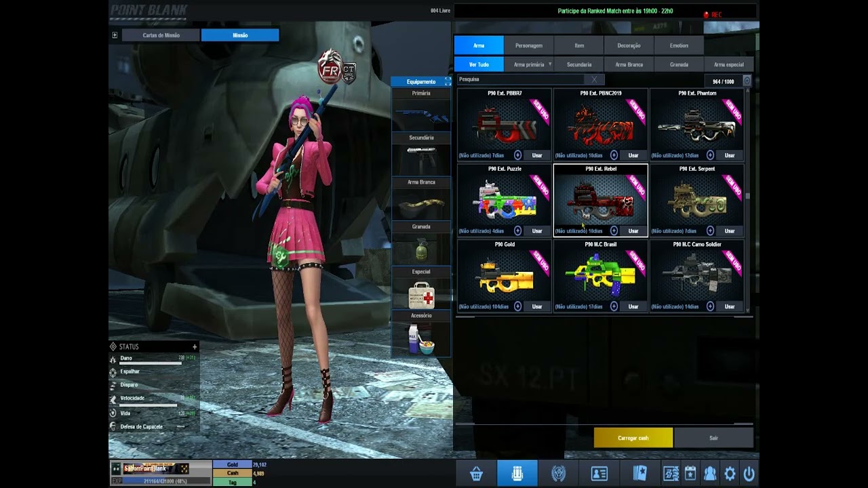Open the Missão tab
The width and height of the screenshot is (868, 488).
click(x=240, y=35)
